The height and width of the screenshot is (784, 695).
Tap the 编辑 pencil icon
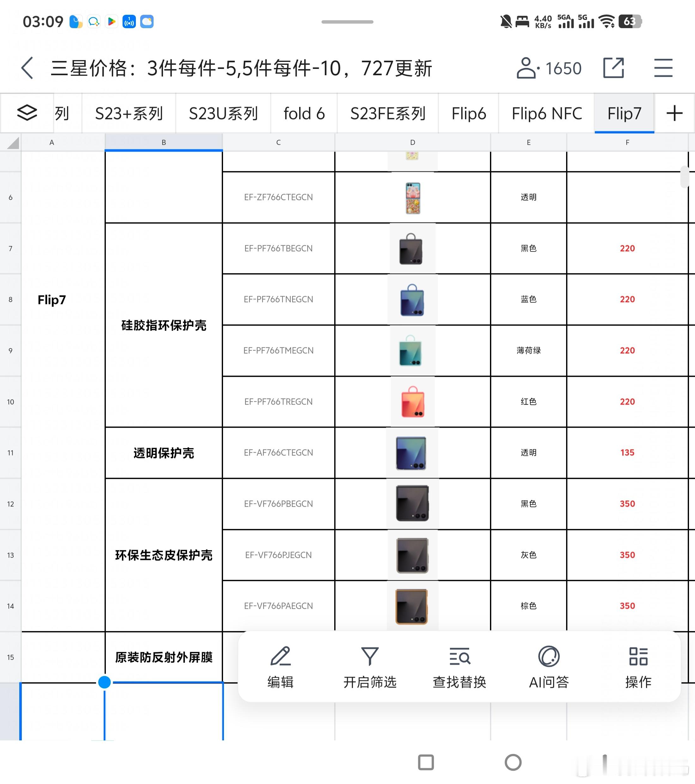click(x=281, y=656)
